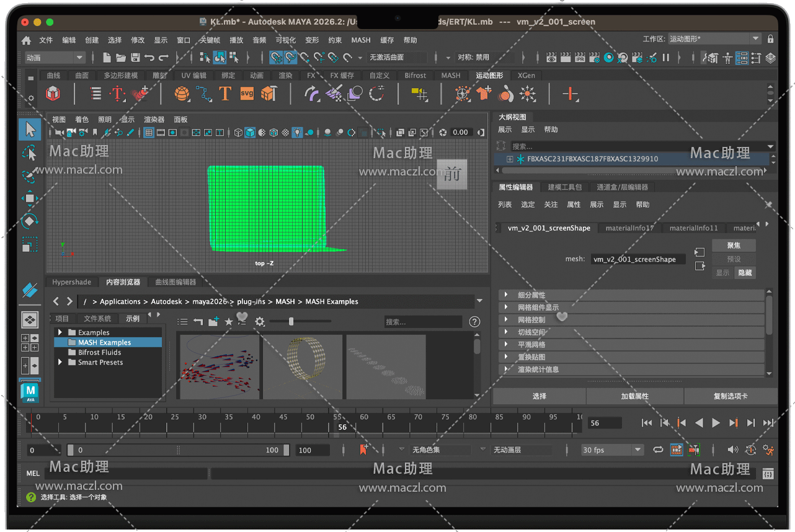The height and width of the screenshot is (532, 795).
Task: Click the lasso select tool
Action: (30, 153)
